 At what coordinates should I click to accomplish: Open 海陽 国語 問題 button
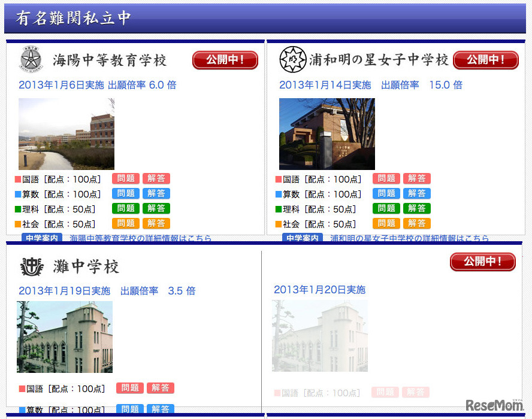(x=126, y=178)
